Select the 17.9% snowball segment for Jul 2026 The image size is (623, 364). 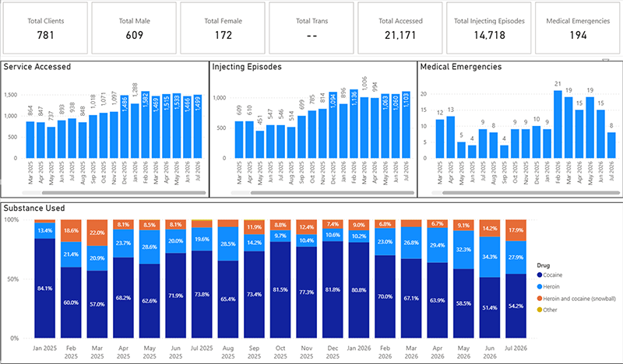(x=516, y=230)
